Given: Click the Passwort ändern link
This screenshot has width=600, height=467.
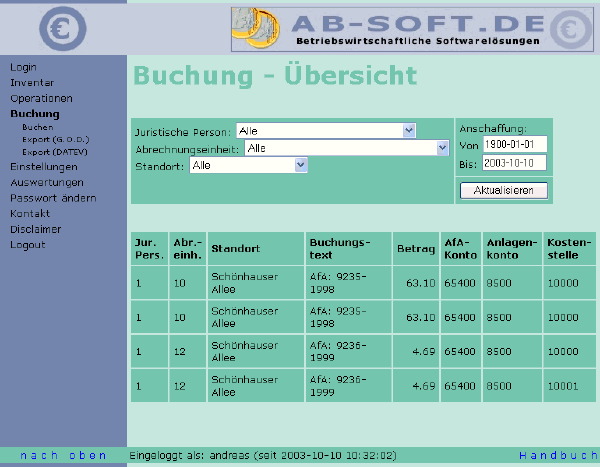Looking at the screenshot, I should click(x=53, y=198).
